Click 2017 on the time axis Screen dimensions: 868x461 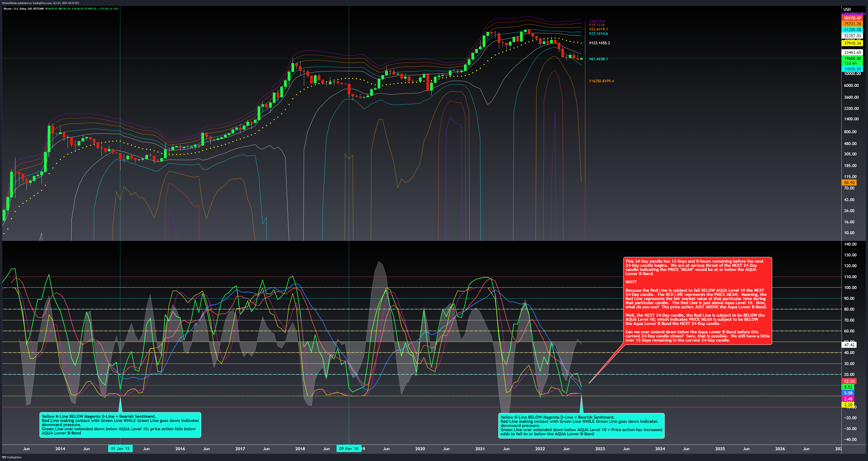point(240,449)
